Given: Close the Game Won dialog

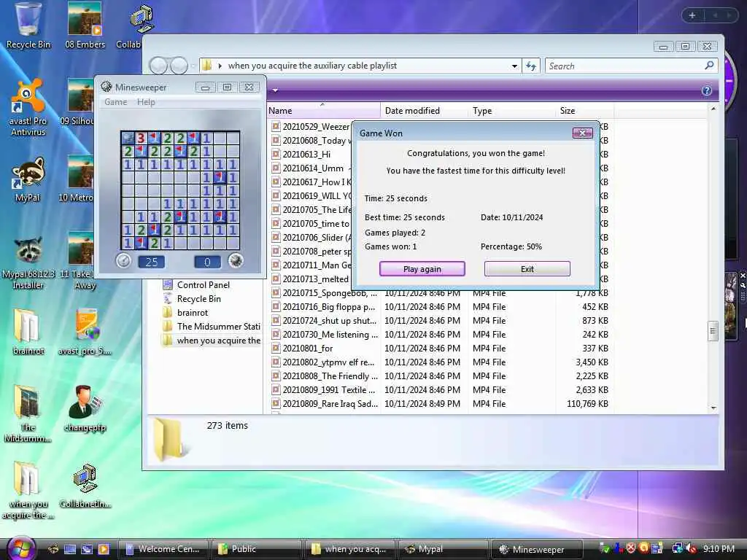Looking at the screenshot, I should pos(582,133).
